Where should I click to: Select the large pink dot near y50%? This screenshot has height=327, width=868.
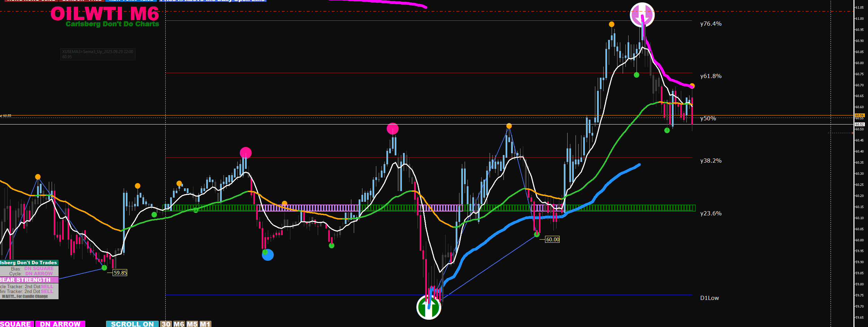tap(393, 129)
